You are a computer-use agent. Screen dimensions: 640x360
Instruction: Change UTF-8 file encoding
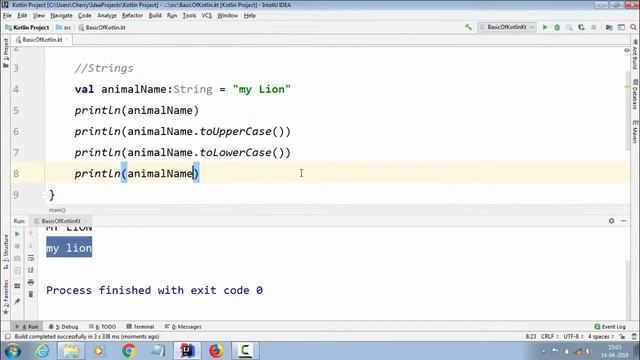(573, 337)
